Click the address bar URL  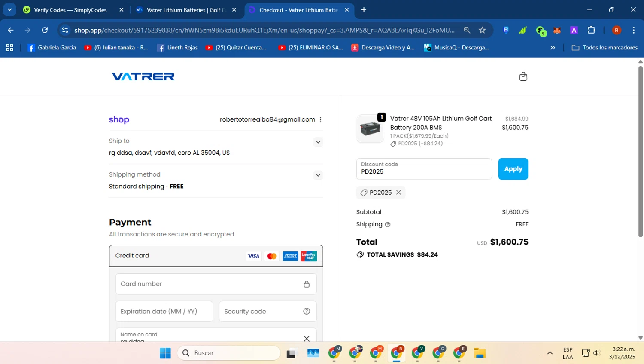[x=264, y=30]
